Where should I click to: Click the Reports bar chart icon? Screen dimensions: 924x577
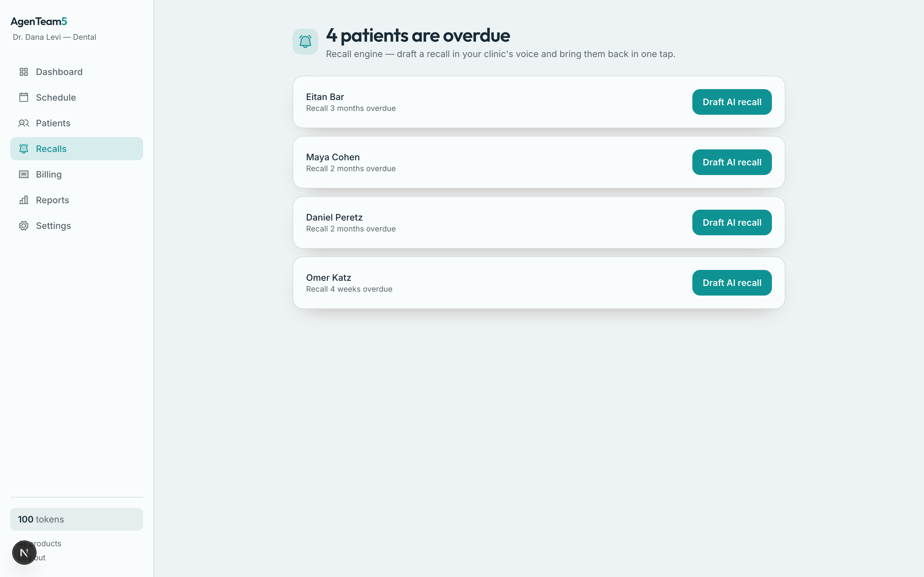click(24, 200)
